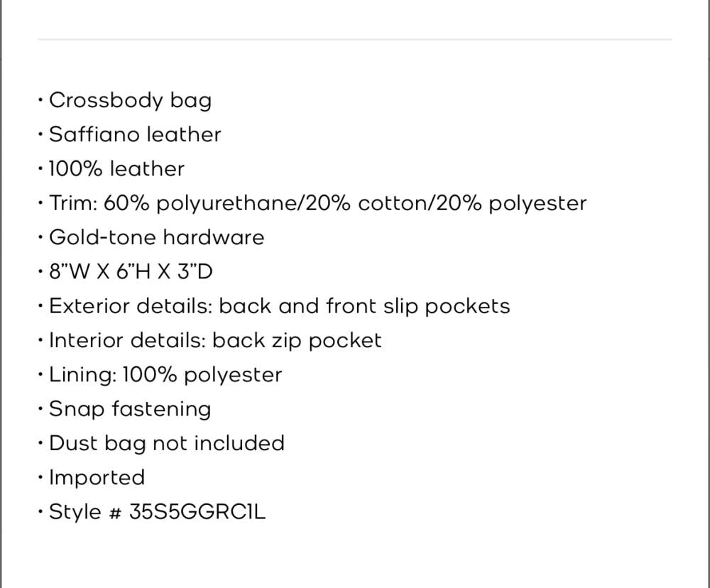Click 'back and front slip pockets' text
Image resolution: width=710 pixels, height=588 pixels.
(x=364, y=306)
